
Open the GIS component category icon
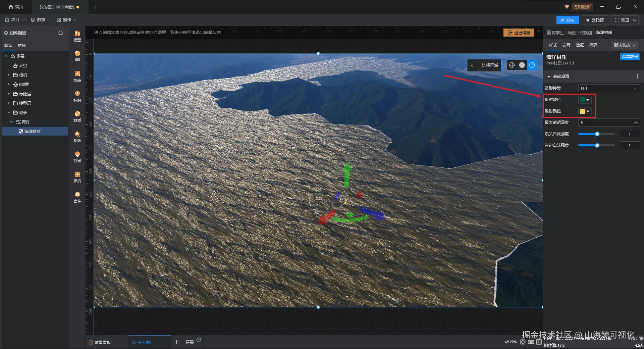coord(77,55)
